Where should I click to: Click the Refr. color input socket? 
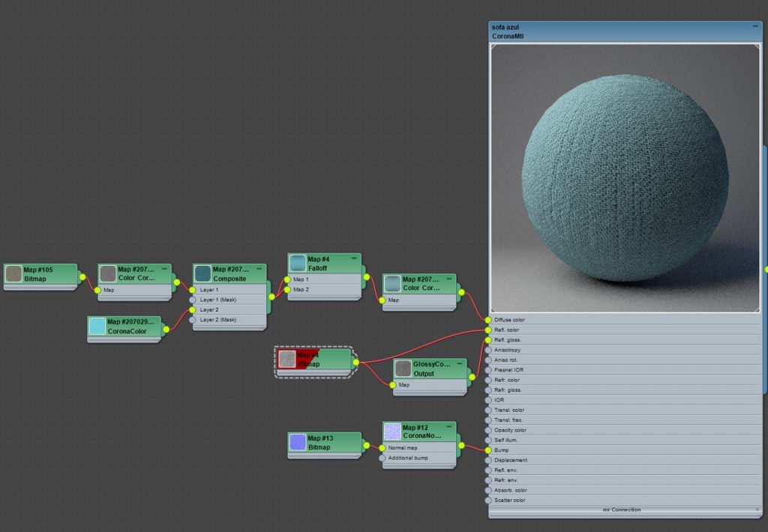(x=487, y=381)
